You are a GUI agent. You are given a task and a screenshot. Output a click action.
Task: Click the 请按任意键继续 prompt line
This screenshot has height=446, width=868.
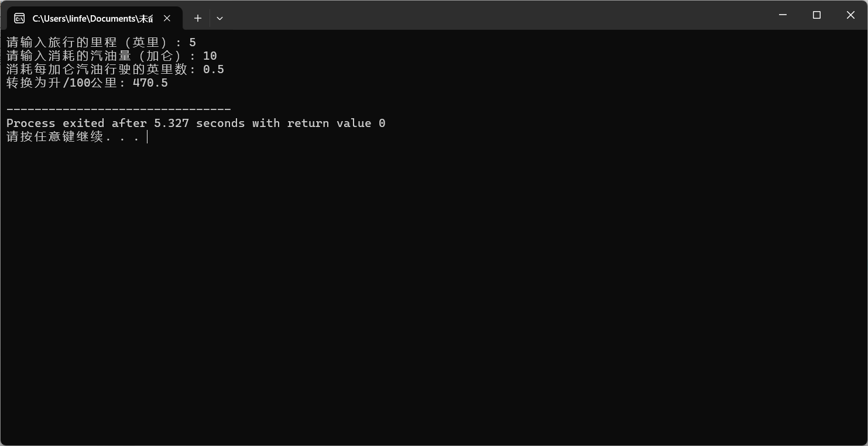click(73, 136)
